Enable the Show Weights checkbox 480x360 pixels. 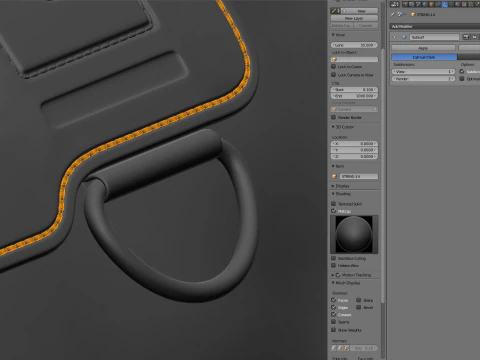[x=334, y=330]
